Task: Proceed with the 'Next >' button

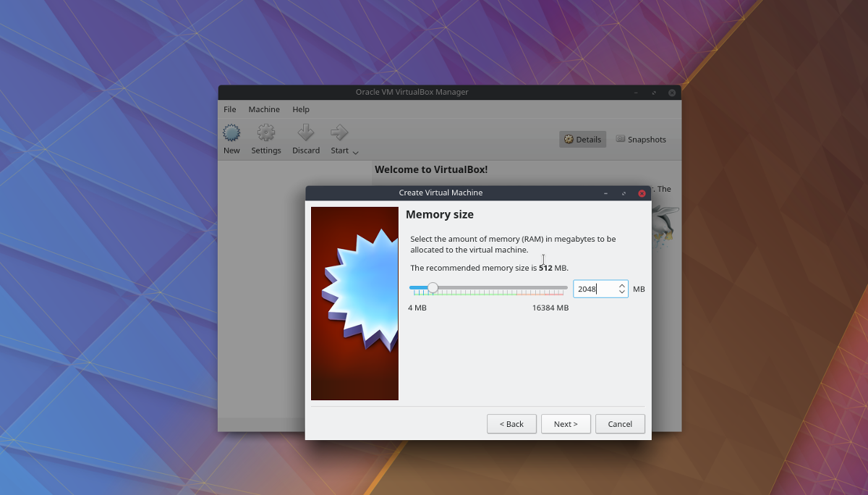Action: point(566,424)
